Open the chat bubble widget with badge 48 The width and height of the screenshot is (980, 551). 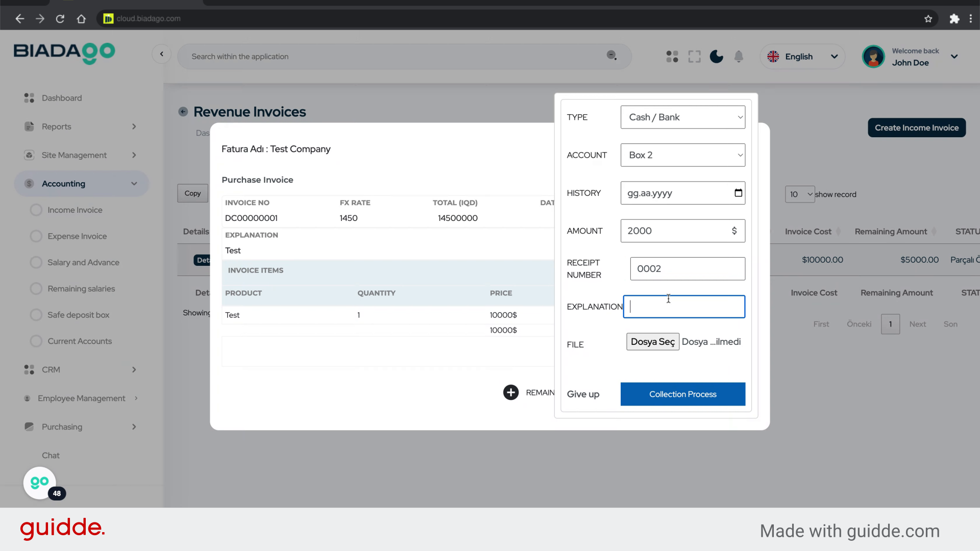[x=40, y=483]
